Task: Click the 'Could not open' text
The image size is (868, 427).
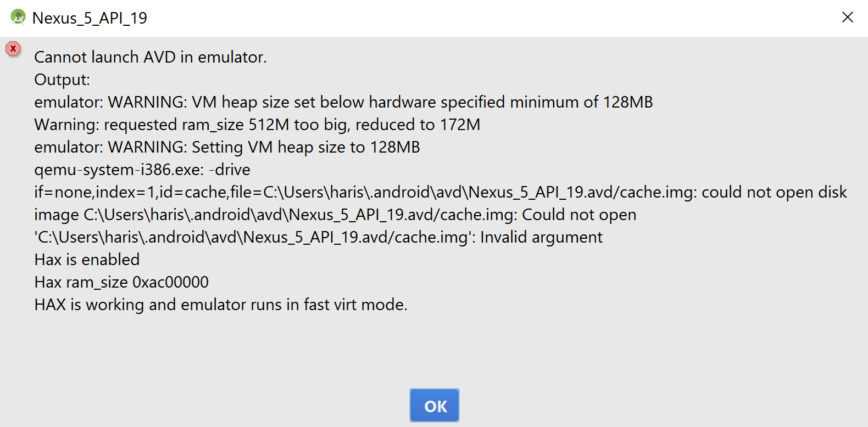Action: (x=579, y=215)
